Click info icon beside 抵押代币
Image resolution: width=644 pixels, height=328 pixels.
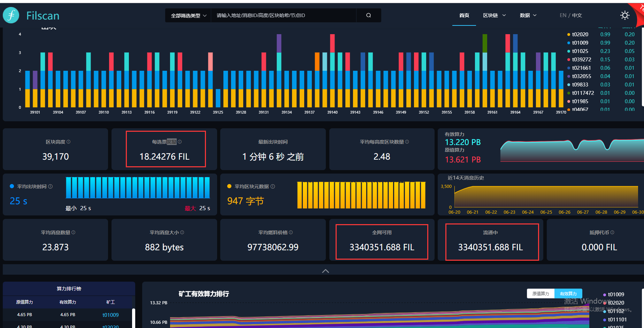[613, 232]
